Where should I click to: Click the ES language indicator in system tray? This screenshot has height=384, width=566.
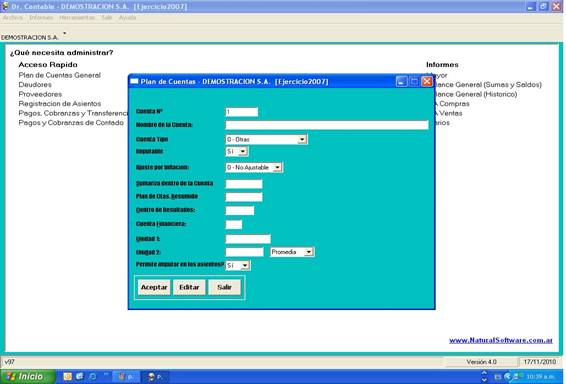(498, 377)
